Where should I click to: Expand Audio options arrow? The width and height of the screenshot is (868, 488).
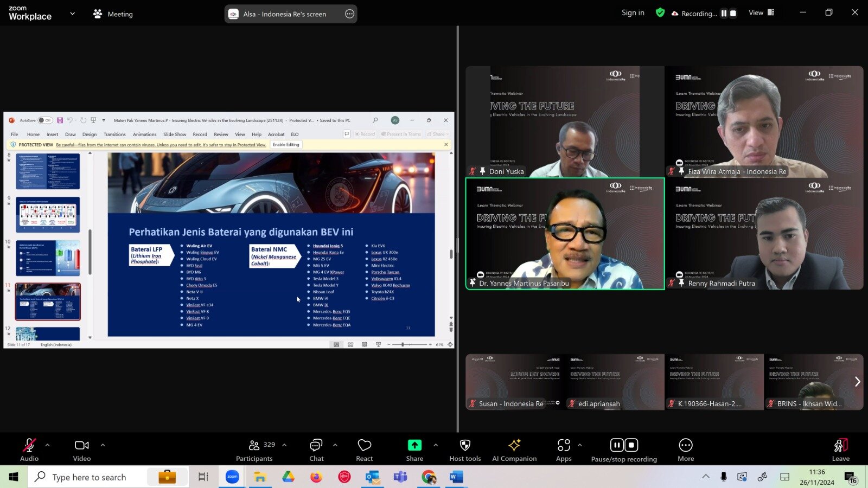[x=47, y=445]
